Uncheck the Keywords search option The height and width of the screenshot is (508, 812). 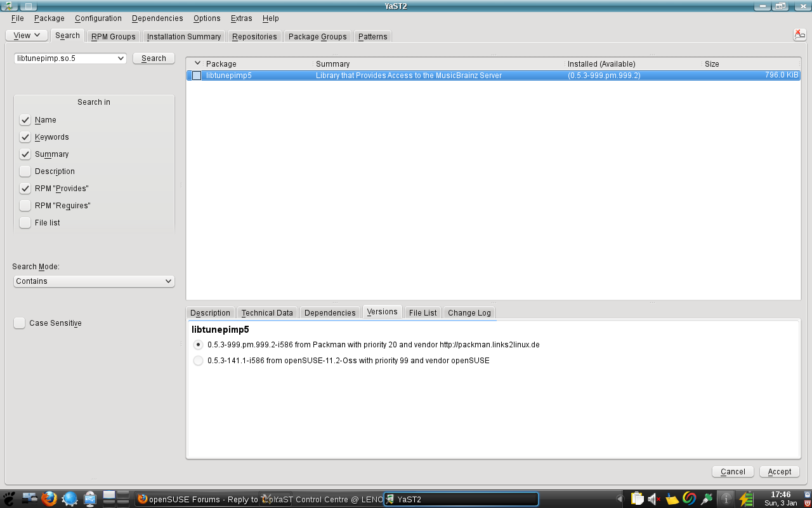25,137
